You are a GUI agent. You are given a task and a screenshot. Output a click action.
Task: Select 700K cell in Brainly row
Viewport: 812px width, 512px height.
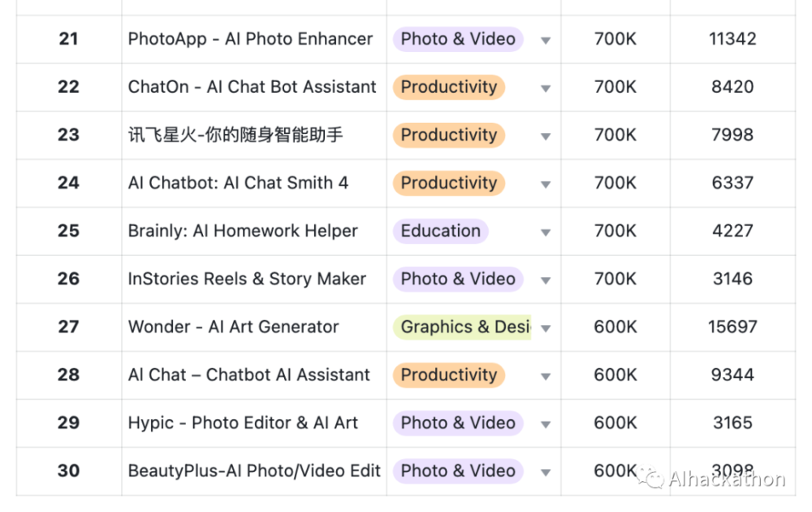pos(615,231)
